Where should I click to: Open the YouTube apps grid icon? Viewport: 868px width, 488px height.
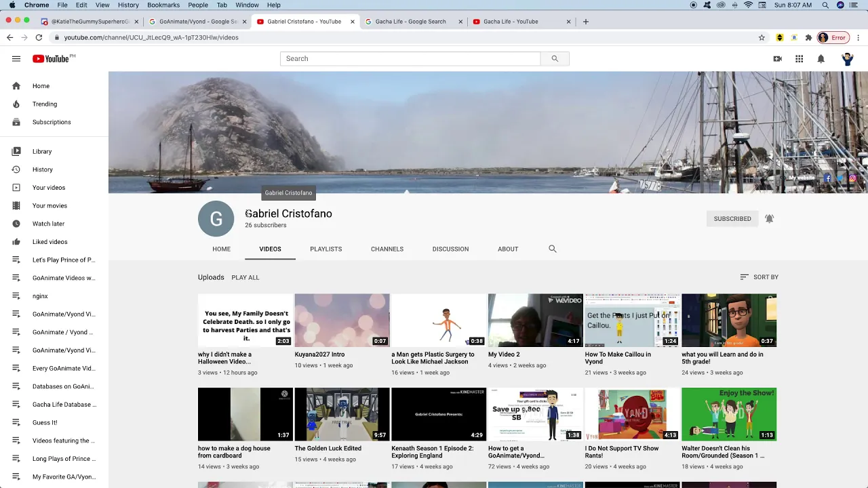[x=800, y=59]
